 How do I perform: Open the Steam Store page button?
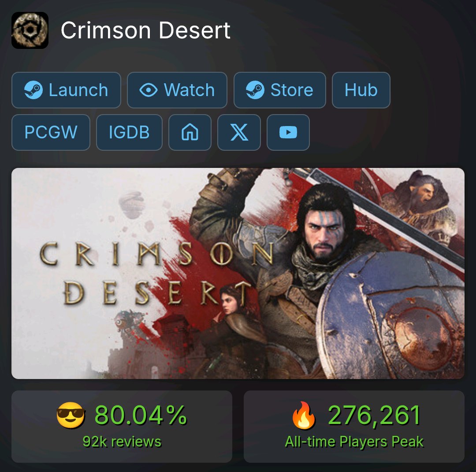click(279, 90)
